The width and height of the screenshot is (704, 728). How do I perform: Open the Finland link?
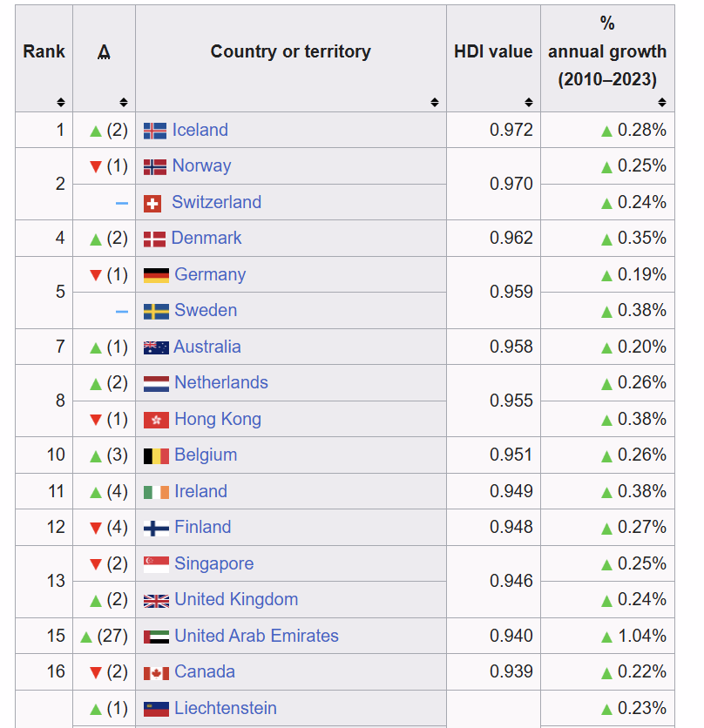(203, 528)
